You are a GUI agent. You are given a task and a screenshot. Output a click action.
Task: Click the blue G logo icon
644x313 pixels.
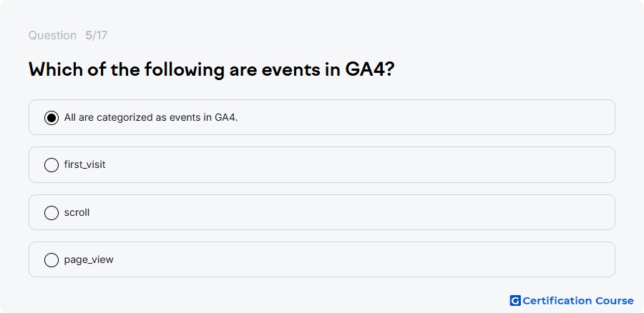(x=515, y=301)
